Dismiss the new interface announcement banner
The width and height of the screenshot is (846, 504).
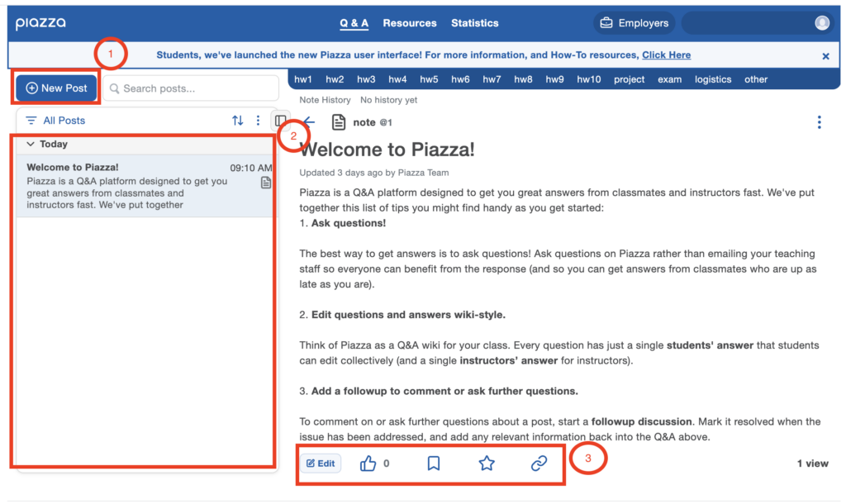click(825, 56)
